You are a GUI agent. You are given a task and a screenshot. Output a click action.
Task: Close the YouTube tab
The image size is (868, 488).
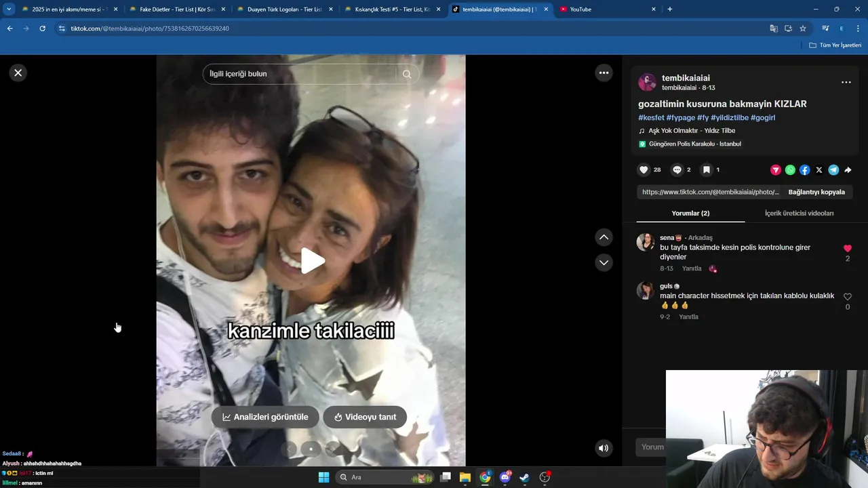[654, 9]
